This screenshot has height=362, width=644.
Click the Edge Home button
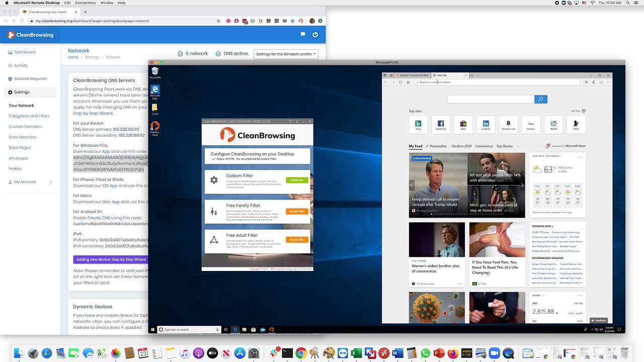408,82
